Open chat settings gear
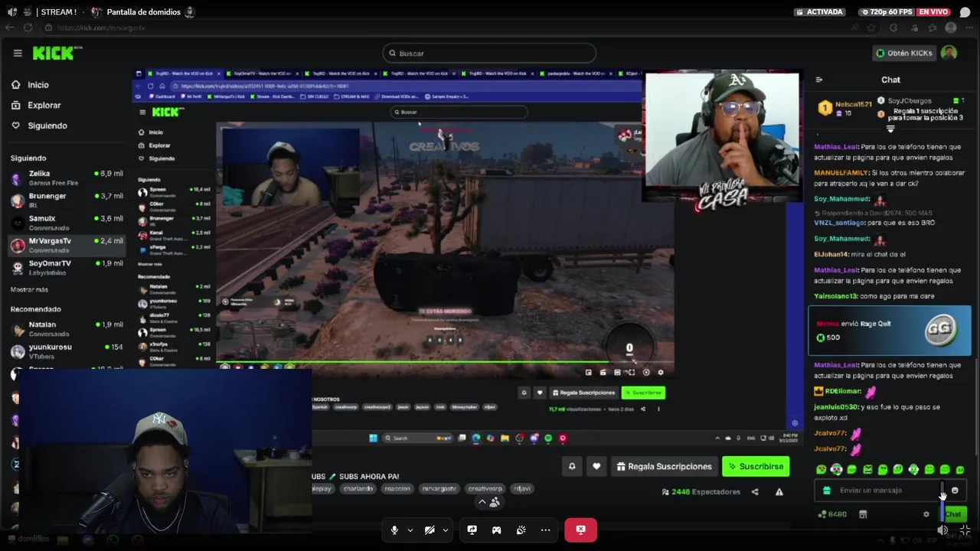 [x=926, y=514]
